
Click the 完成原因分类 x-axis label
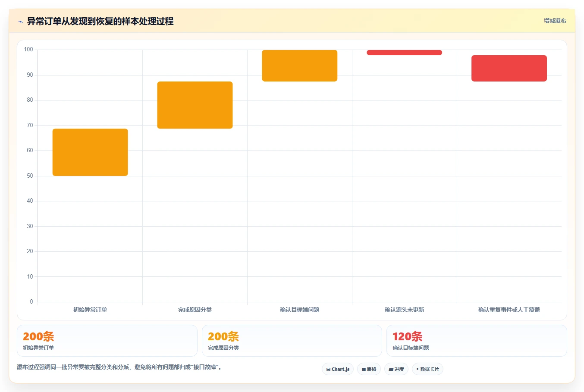click(195, 310)
